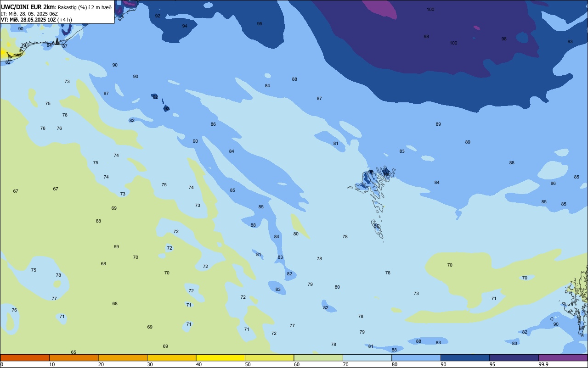The height and width of the screenshot is (368, 588).
Task: Pick the 60–70 light green legend swatch
Action: (x=318, y=357)
